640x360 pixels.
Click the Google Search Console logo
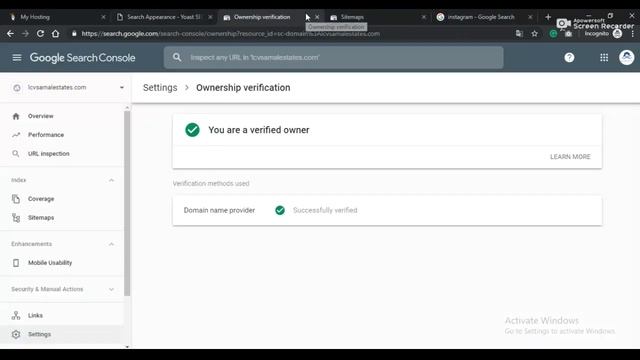(82, 58)
